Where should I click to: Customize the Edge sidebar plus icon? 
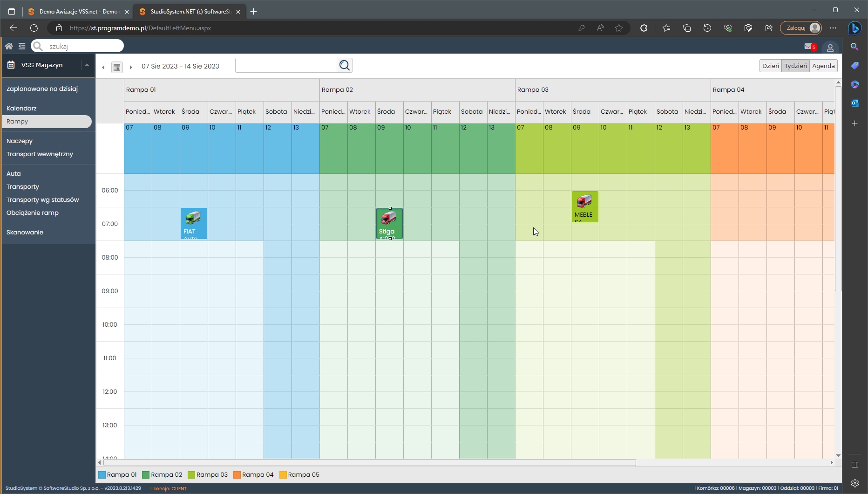click(x=854, y=123)
